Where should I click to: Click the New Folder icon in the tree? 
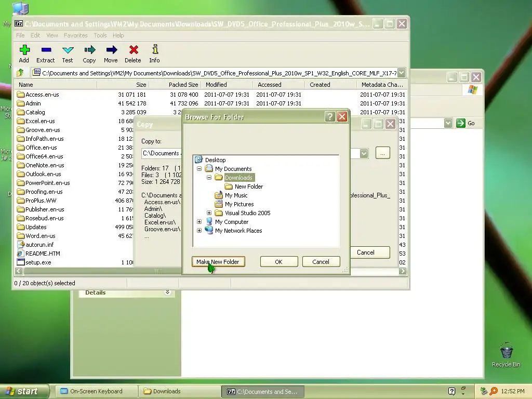[229, 187]
